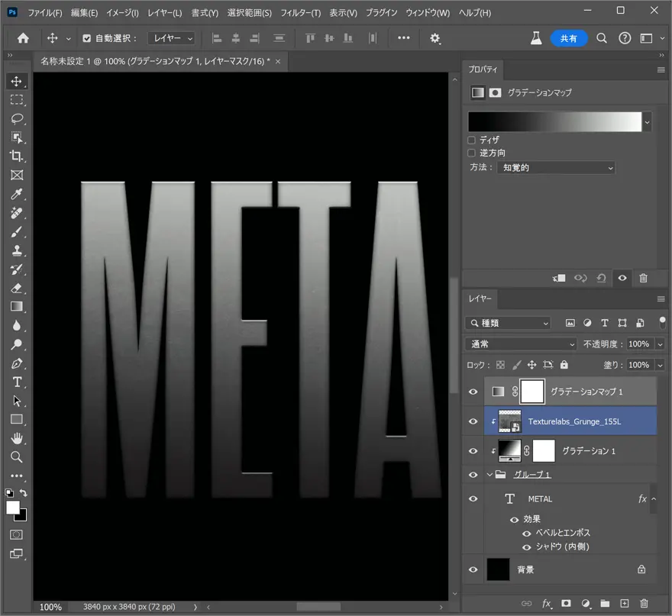Open the 塗り fill slider dropdown
The height and width of the screenshot is (616, 672).
[660, 365]
